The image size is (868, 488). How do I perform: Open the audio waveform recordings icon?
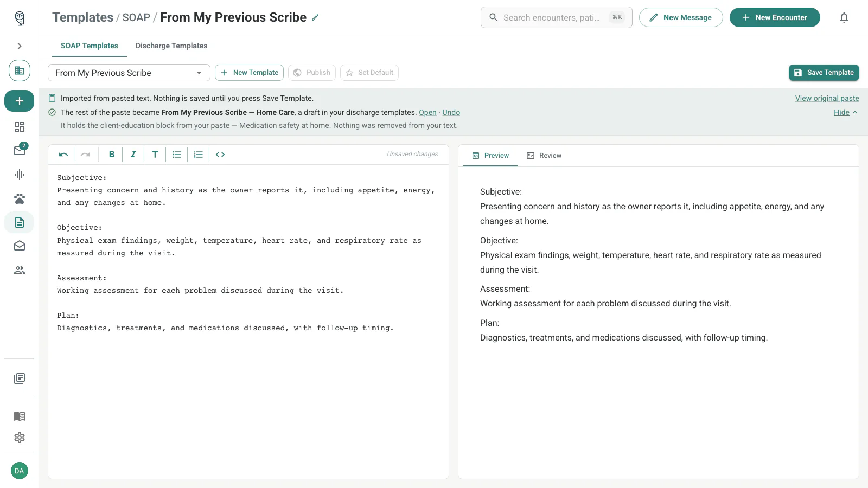click(x=20, y=175)
